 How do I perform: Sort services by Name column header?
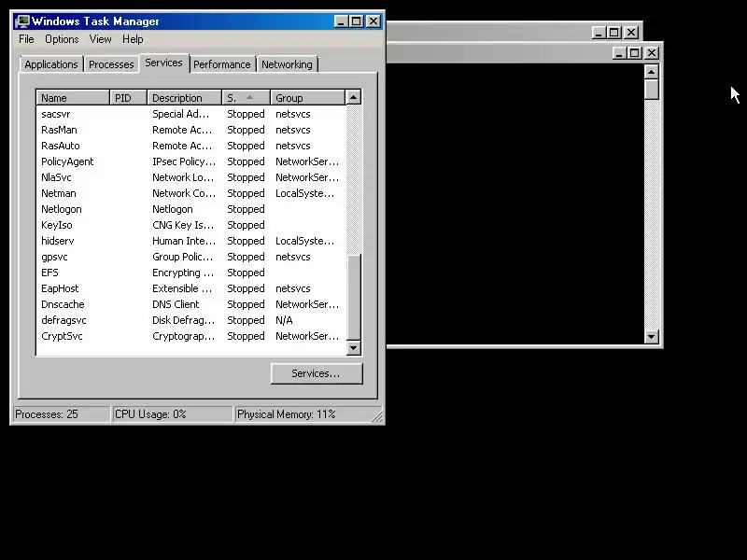click(x=73, y=98)
